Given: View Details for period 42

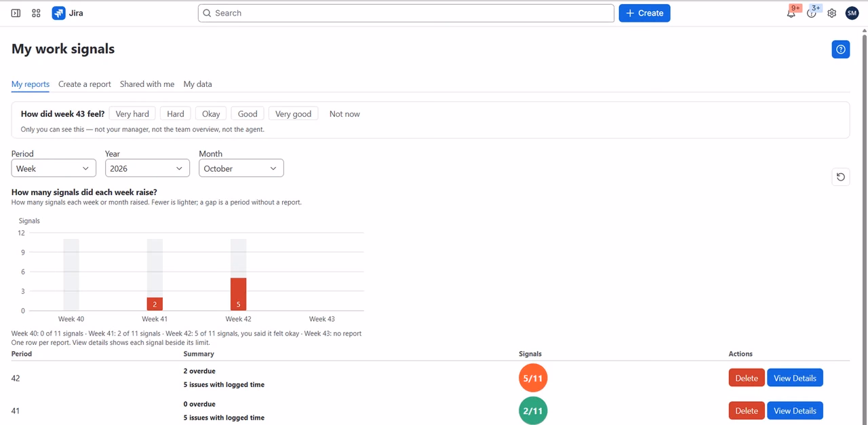Looking at the screenshot, I should tap(795, 377).
